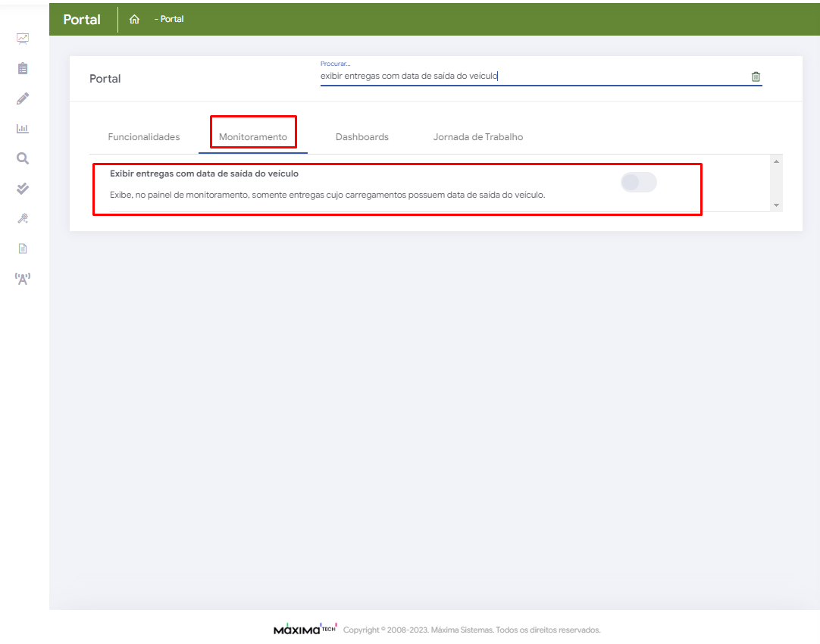Image resolution: width=820 pixels, height=644 pixels.
Task: Click the copyright text in footer
Action: click(471, 630)
